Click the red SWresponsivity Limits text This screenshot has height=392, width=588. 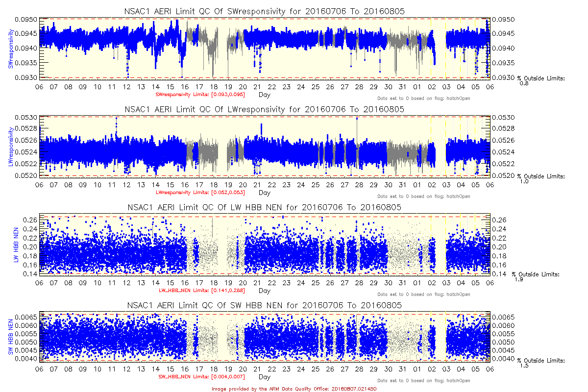click(x=200, y=94)
